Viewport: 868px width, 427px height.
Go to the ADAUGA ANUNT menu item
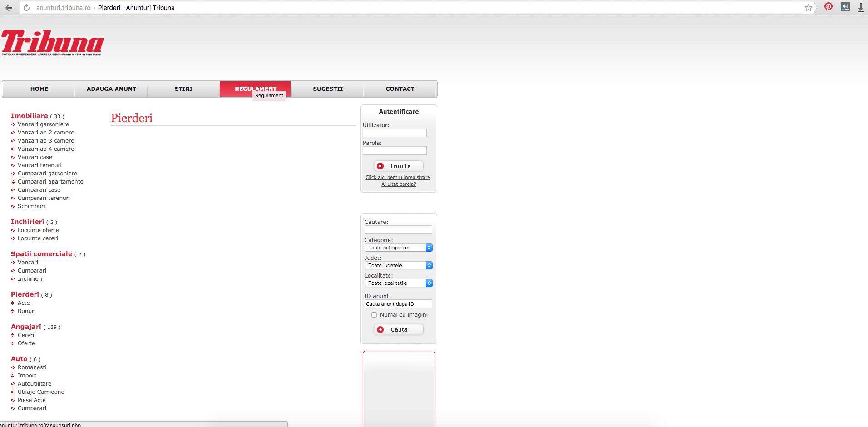(111, 89)
